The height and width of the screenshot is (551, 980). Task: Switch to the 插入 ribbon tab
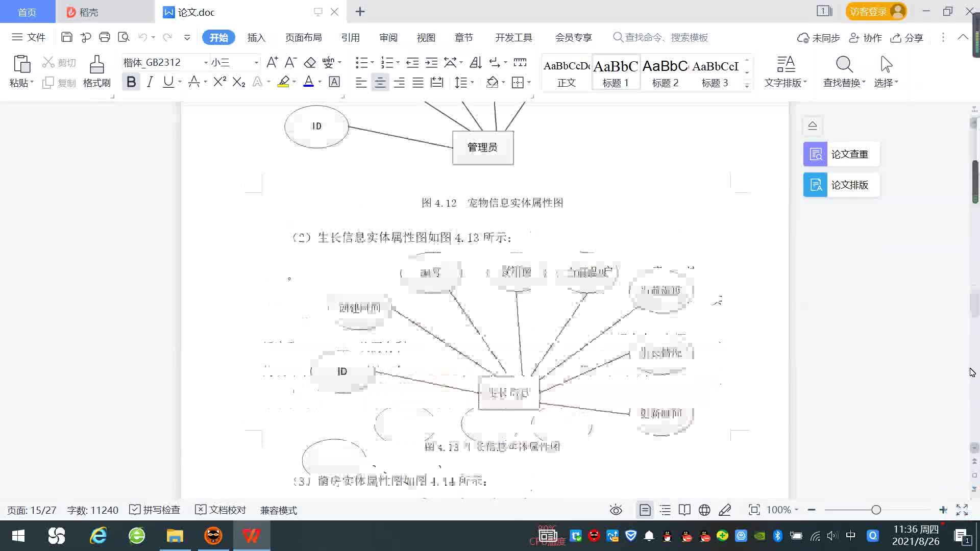[256, 37]
